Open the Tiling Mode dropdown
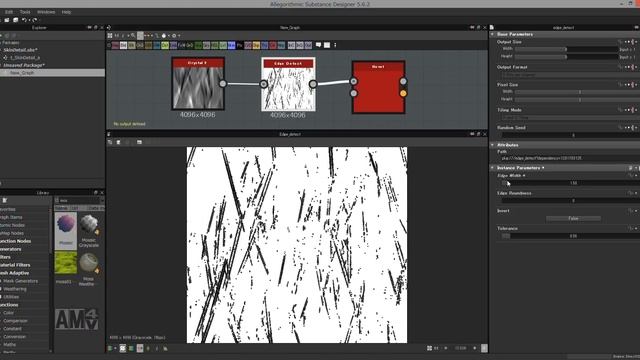The image size is (640, 360). [x=570, y=118]
